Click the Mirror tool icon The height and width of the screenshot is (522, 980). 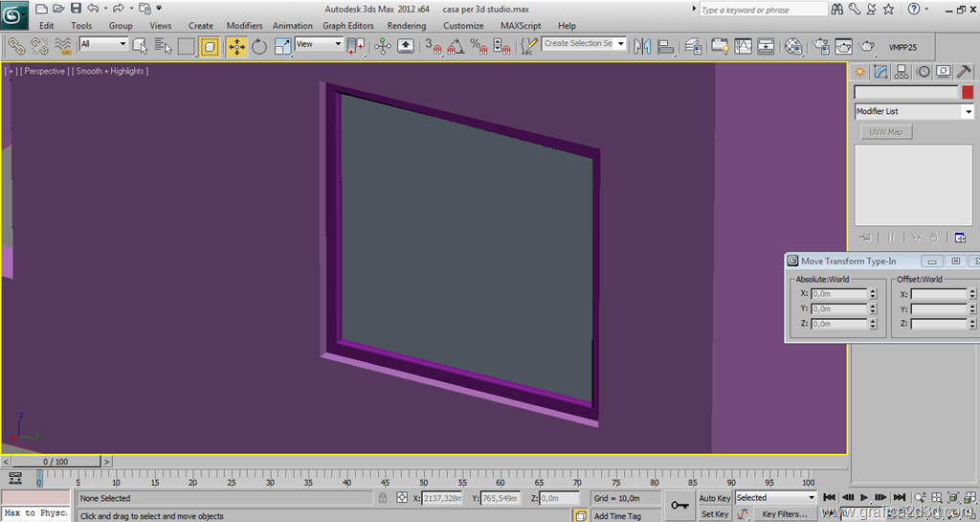click(641, 46)
